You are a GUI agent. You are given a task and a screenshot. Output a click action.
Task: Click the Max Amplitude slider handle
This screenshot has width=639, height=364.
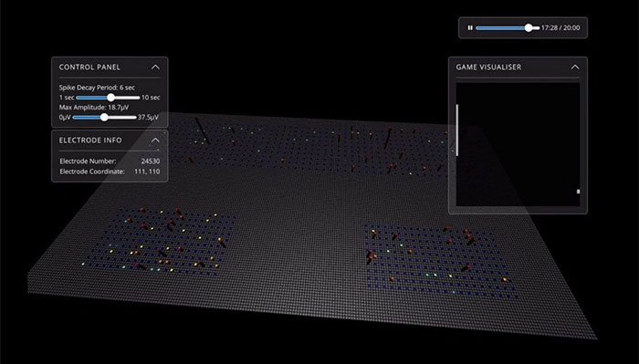(104, 118)
